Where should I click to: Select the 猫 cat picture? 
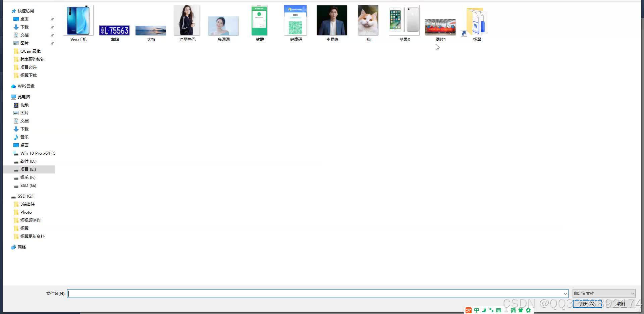[x=368, y=23]
